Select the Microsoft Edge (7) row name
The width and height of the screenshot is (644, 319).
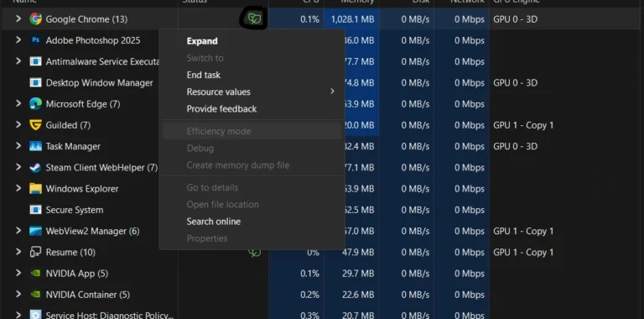[x=83, y=104]
